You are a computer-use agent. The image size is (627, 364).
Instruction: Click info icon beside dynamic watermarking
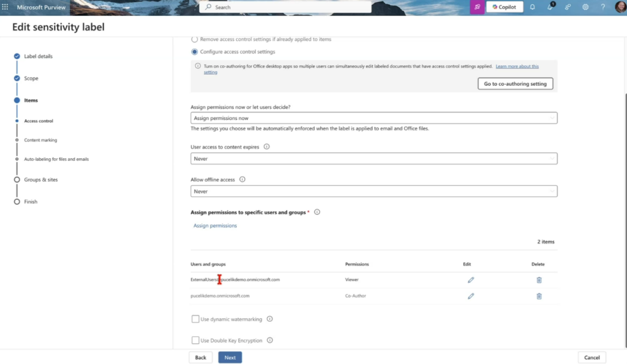pyautogui.click(x=270, y=319)
